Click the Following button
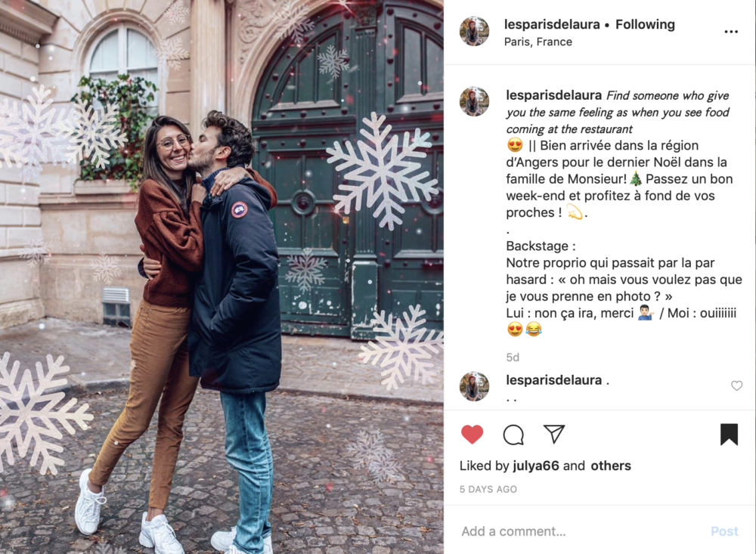 [645, 24]
